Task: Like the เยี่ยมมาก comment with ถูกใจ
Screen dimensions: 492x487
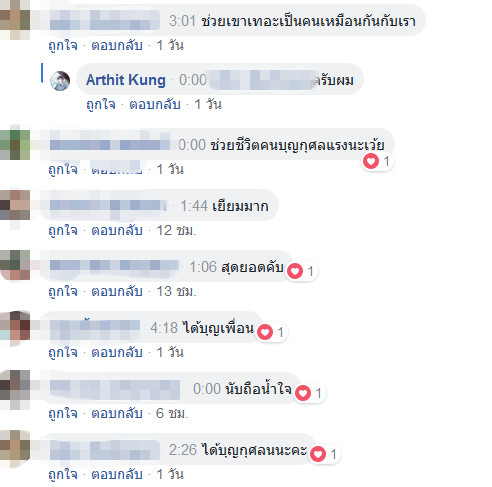Action: 63,231
